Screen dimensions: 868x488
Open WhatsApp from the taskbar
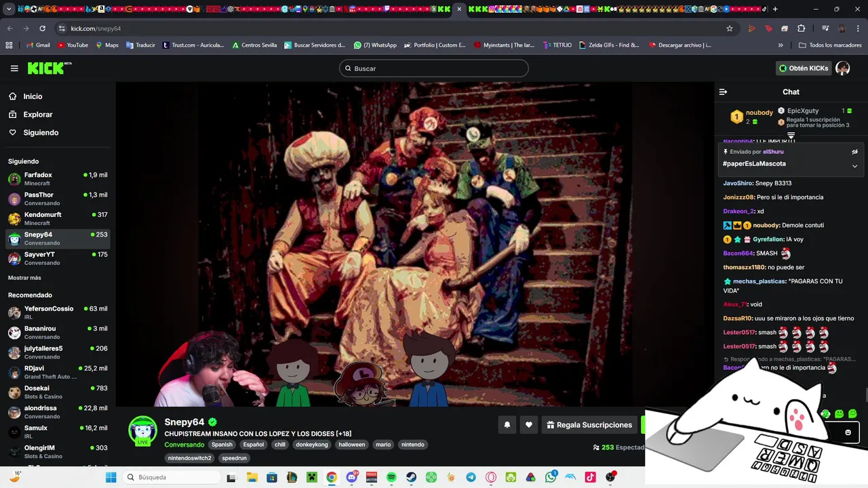tap(551, 477)
